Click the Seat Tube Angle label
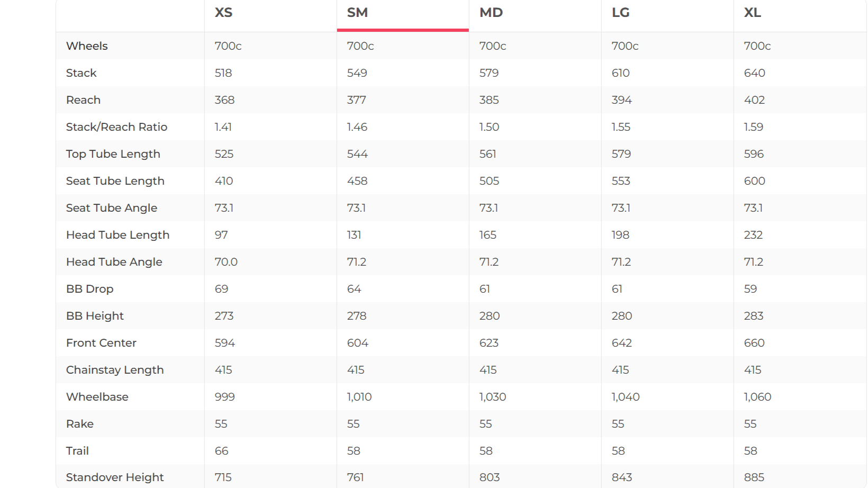Screen dimensions: 868x488 [112, 208]
